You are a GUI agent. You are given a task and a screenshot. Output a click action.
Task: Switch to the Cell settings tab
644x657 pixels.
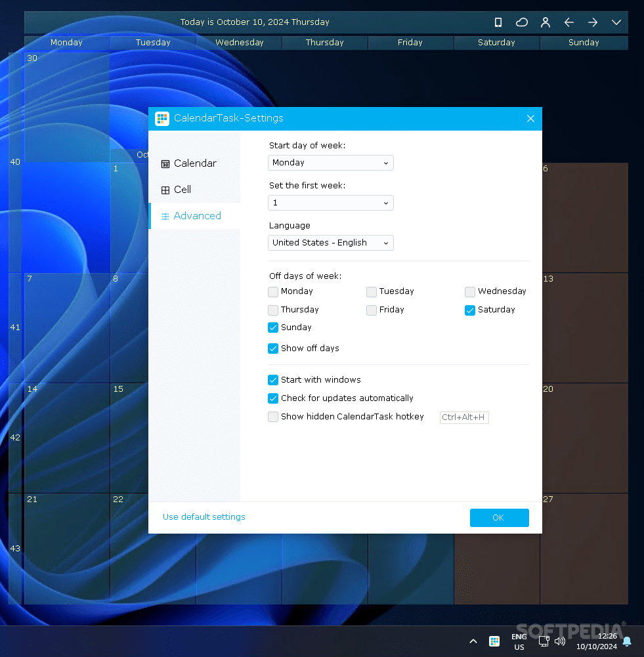(182, 189)
